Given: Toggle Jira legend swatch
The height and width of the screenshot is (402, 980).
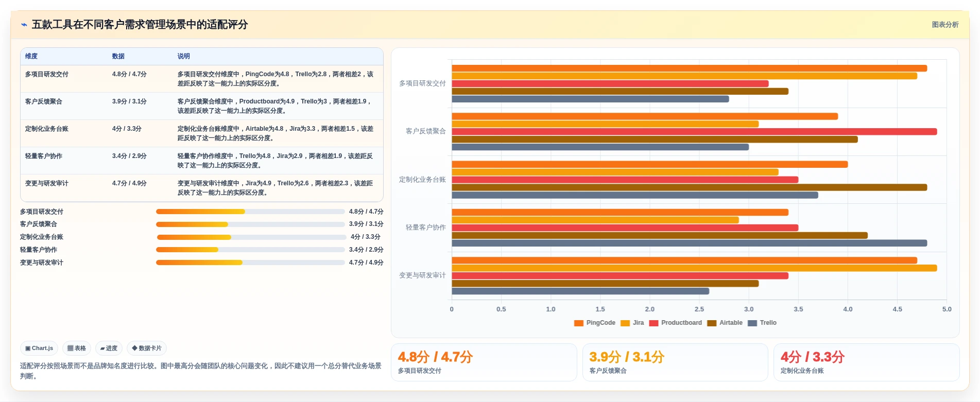Looking at the screenshot, I should [x=625, y=323].
